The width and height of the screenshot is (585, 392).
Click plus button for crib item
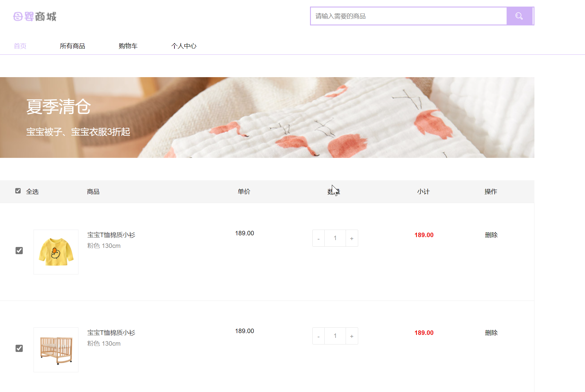352,336
